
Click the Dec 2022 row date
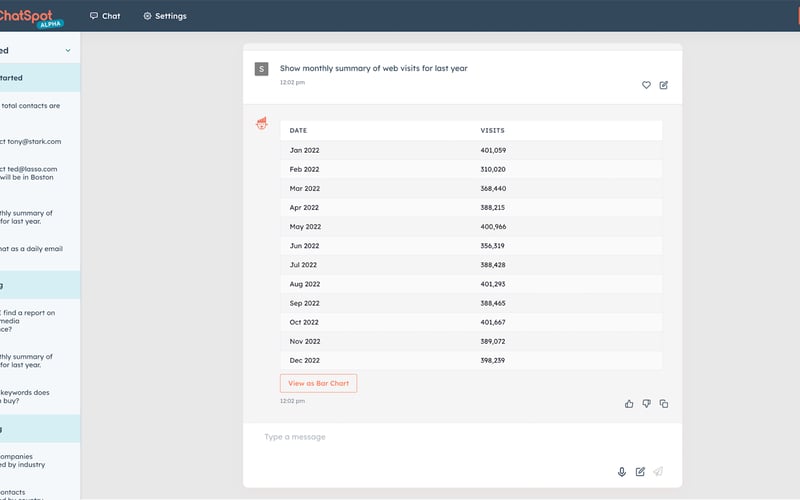coord(305,361)
